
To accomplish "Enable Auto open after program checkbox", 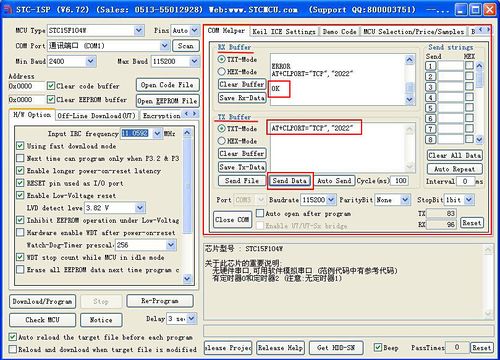I will click(x=260, y=213).
